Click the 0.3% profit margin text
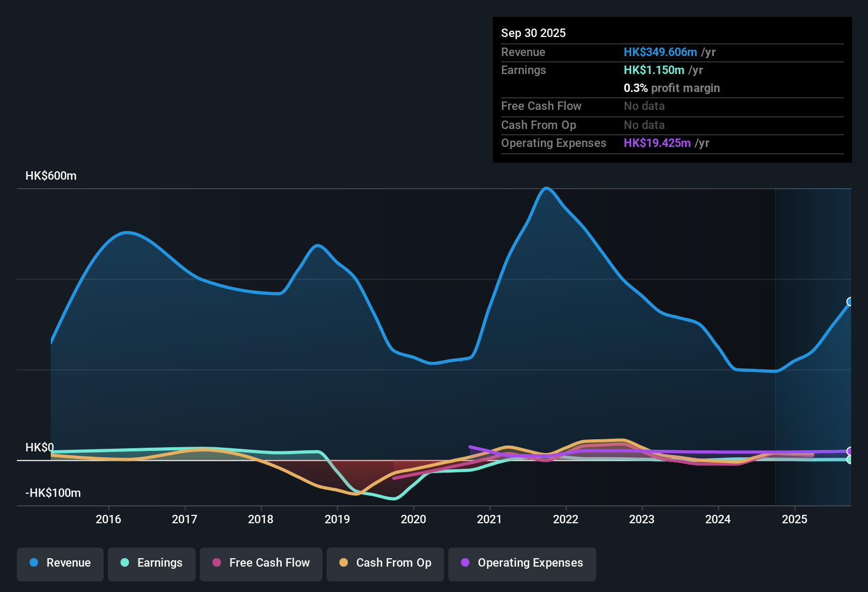Viewport: 868px width, 592px height. click(672, 88)
